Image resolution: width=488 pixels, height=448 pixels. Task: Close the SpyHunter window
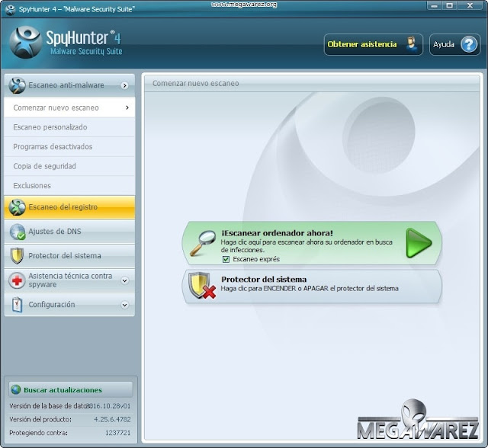pos(470,5)
